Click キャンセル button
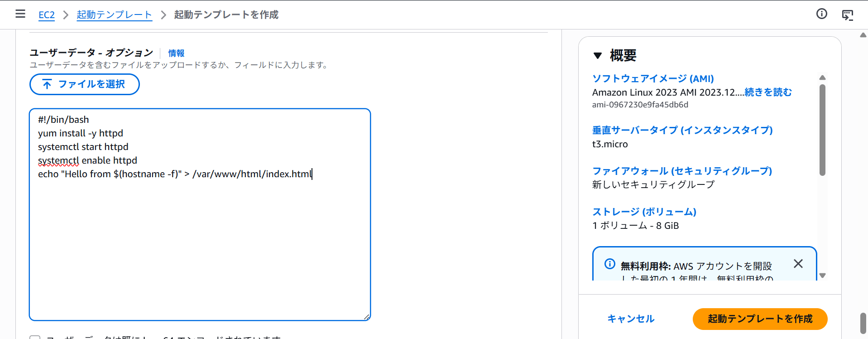868x339 pixels. tap(631, 319)
